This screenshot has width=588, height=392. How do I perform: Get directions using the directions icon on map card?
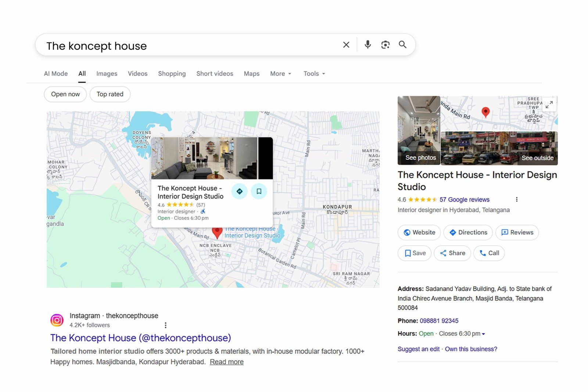[239, 191]
